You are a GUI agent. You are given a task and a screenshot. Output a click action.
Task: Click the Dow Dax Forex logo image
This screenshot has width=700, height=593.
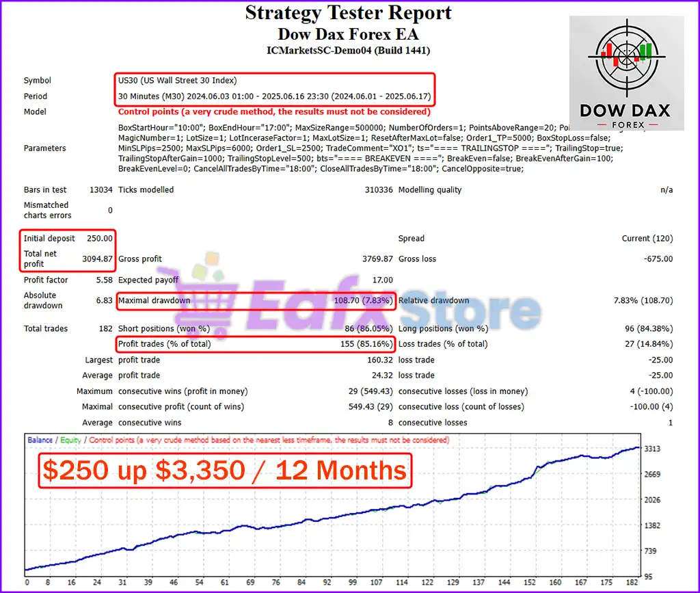626,73
